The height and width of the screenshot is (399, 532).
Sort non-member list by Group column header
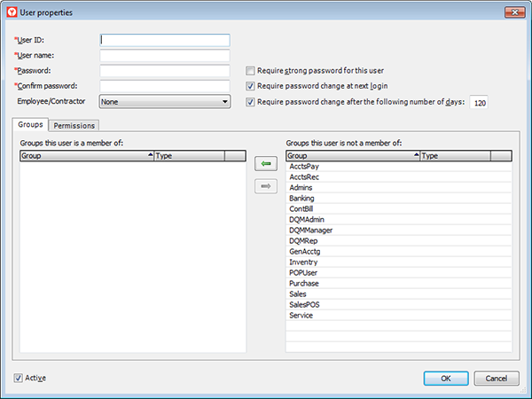[352, 156]
